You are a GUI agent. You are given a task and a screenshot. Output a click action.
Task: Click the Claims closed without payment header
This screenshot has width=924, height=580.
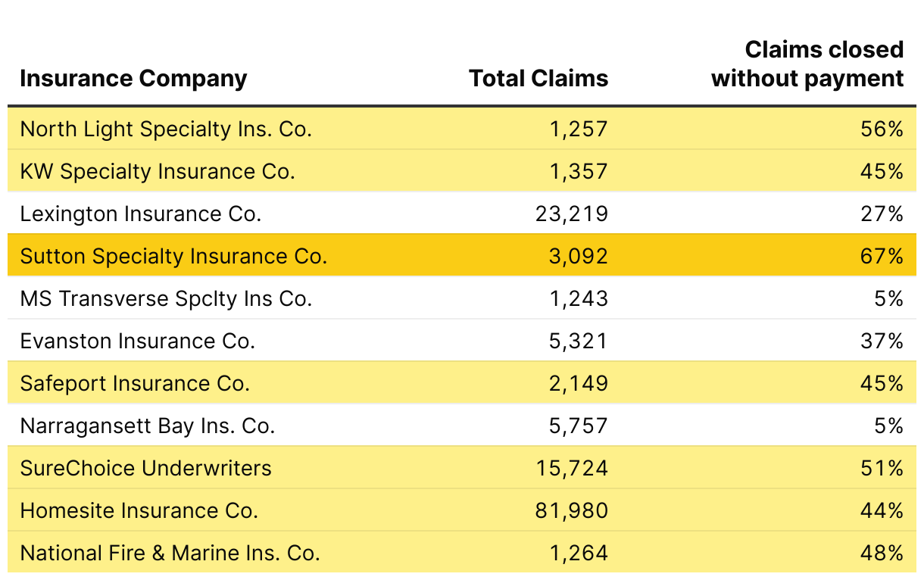click(807, 64)
